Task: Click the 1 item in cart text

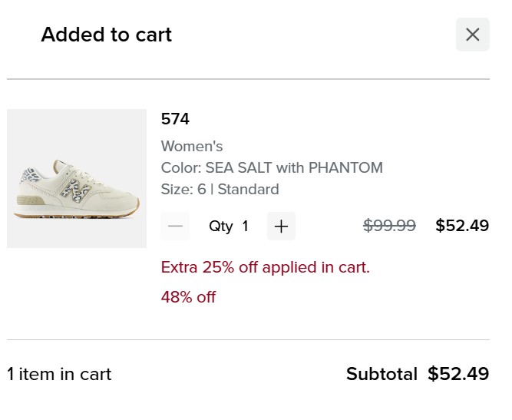Action: [x=59, y=374]
